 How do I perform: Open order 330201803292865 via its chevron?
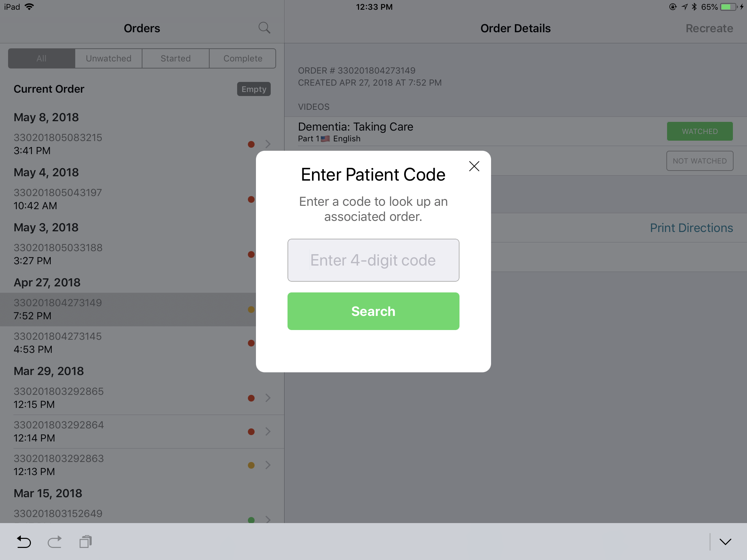268,398
